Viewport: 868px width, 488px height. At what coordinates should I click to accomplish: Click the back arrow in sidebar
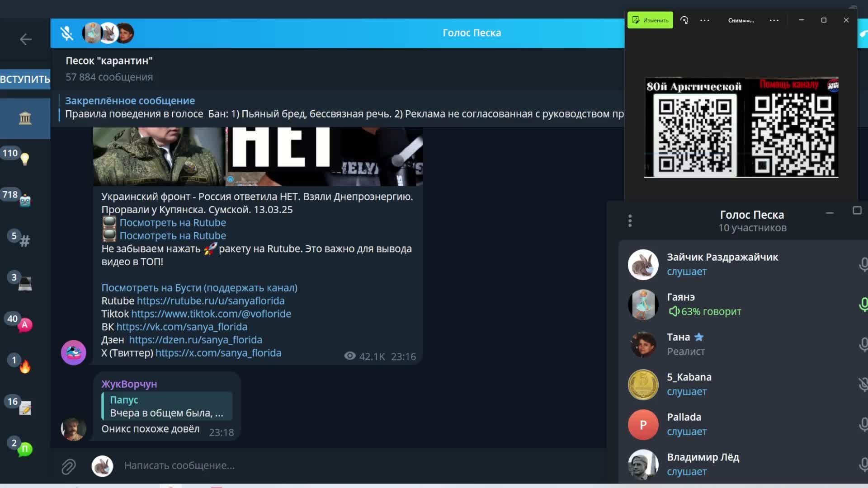pos(26,39)
